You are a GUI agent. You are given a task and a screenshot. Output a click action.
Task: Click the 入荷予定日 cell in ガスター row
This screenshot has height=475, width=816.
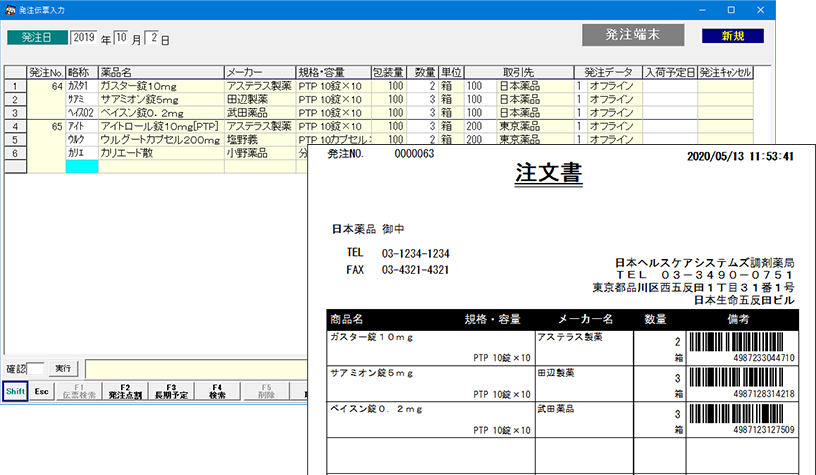pos(670,86)
